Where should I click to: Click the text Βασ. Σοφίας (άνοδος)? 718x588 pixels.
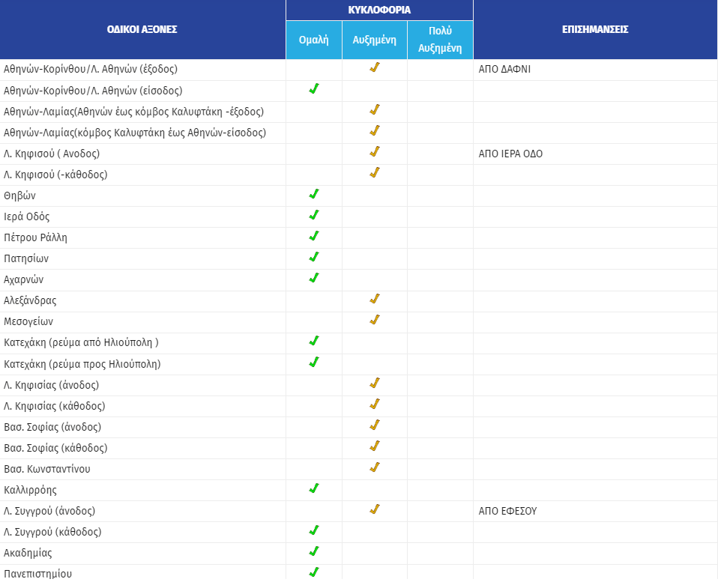point(52,428)
